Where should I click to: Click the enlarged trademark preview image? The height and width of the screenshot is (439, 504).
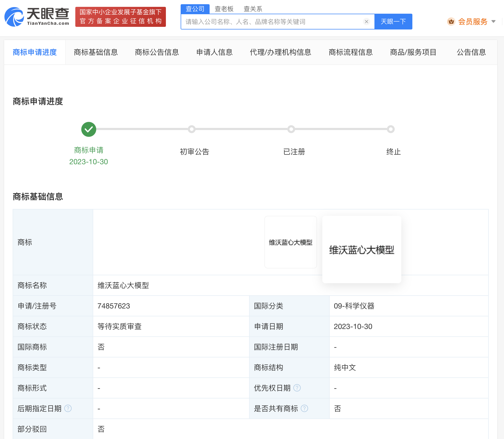point(362,250)
